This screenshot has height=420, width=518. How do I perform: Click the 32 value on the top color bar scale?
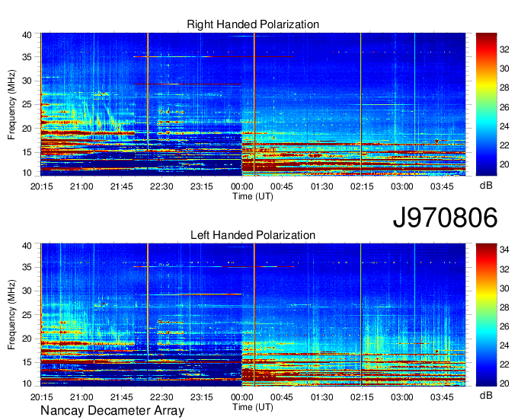[x=504, y=49]
